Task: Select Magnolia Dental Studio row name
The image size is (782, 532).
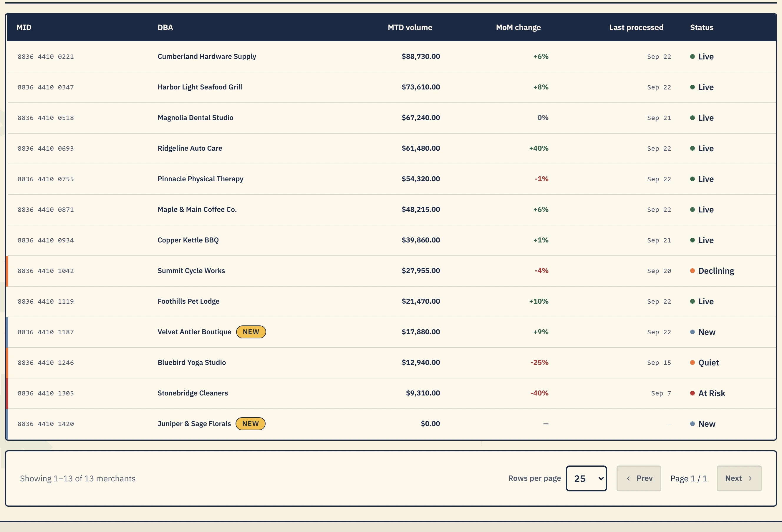Action: click(195, 118)
